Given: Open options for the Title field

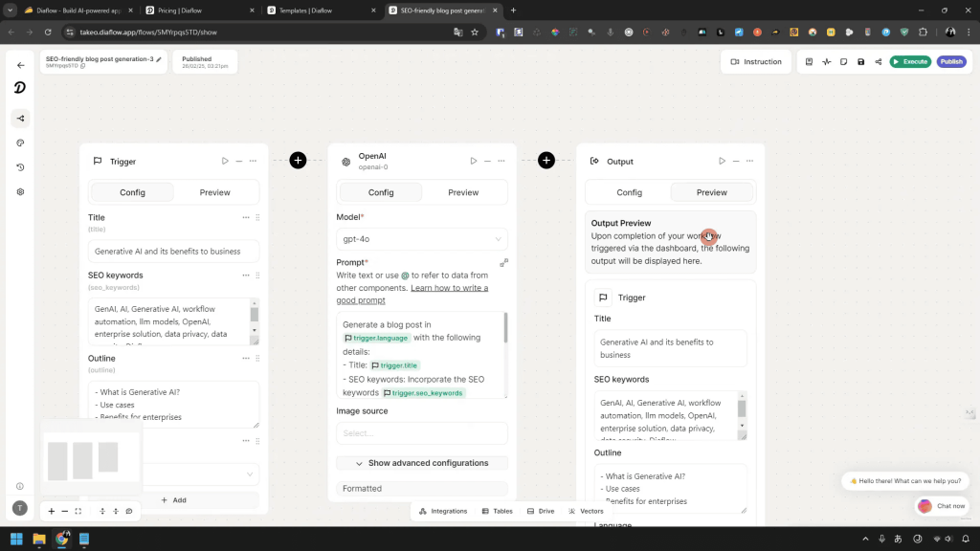Looking at the screenshot, I should pos(246,217).
